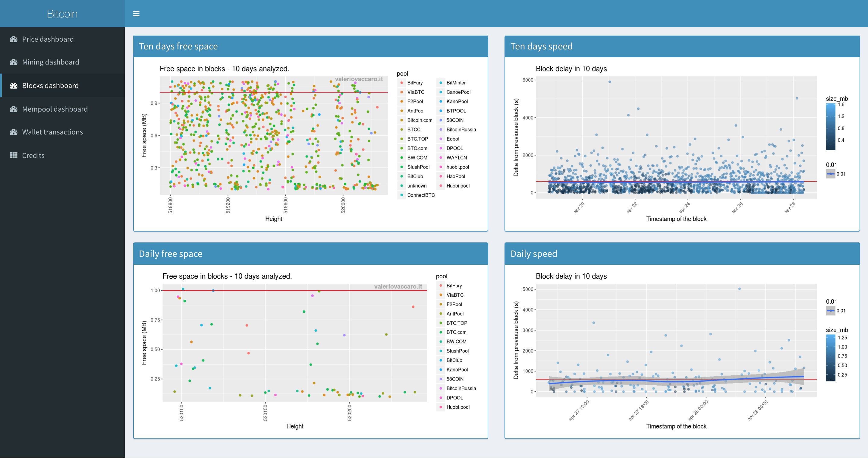Click the Ten days speed scatter plot

click(676, 137)
